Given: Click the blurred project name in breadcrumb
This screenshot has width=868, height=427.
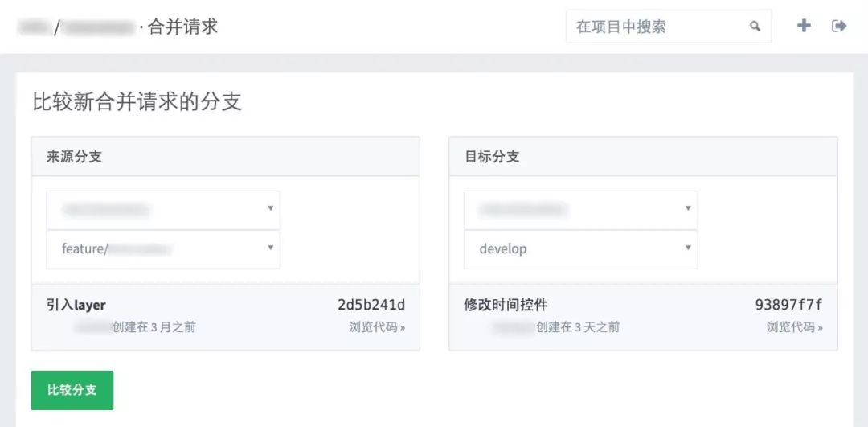Looking at the screenshot, I should tap(96, 27).
